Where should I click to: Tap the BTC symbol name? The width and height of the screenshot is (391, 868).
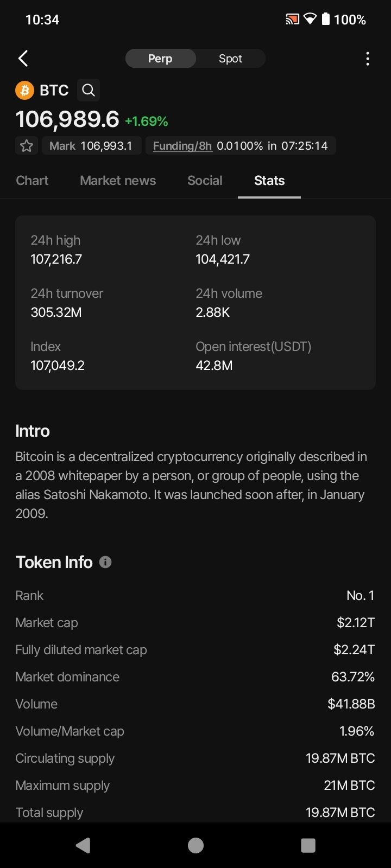54,90
